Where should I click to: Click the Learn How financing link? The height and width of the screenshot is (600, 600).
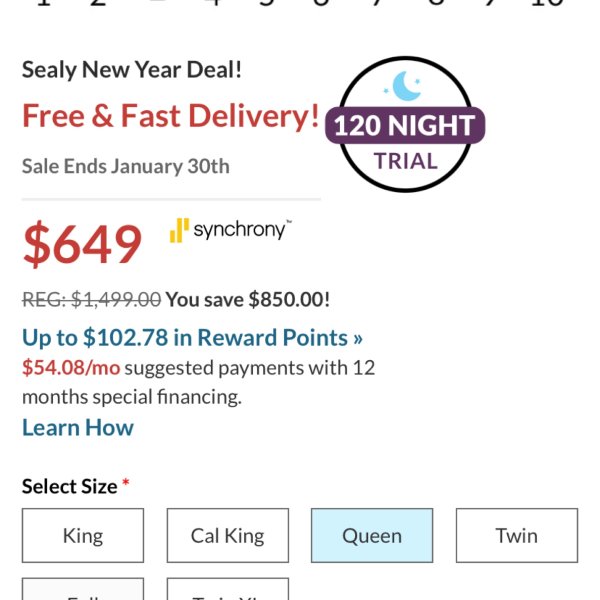pyautogui.click(x=78, y=427)
